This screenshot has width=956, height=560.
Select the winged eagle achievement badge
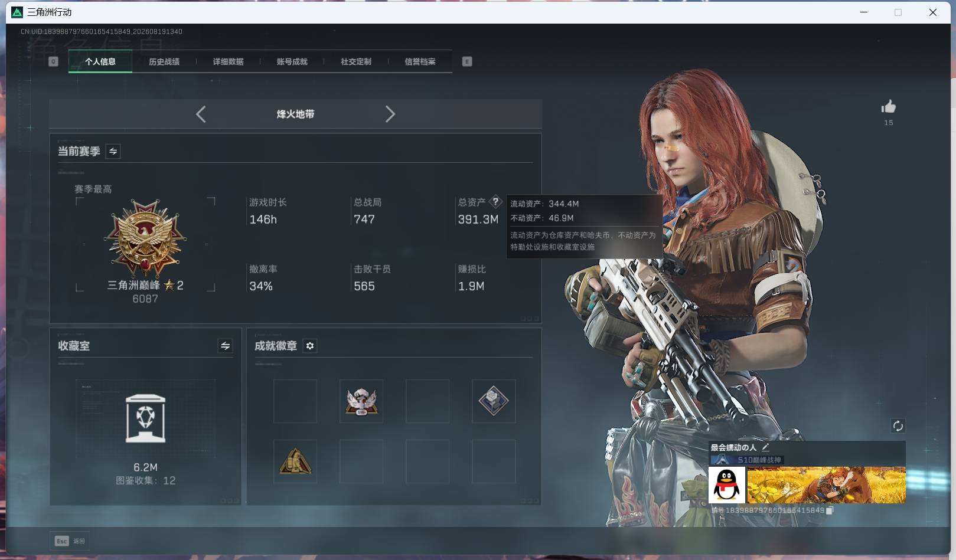tap(361, 401)
